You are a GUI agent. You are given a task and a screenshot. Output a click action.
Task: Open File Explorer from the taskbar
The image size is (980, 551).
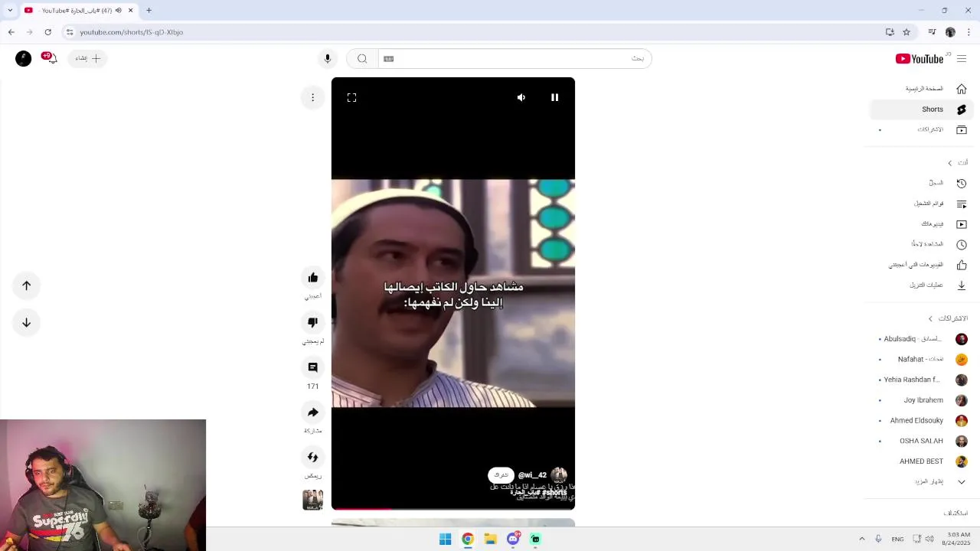(490, 540)
